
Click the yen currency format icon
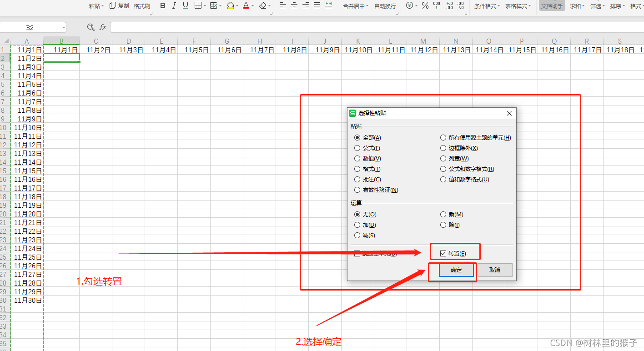[x=409, y=5]
